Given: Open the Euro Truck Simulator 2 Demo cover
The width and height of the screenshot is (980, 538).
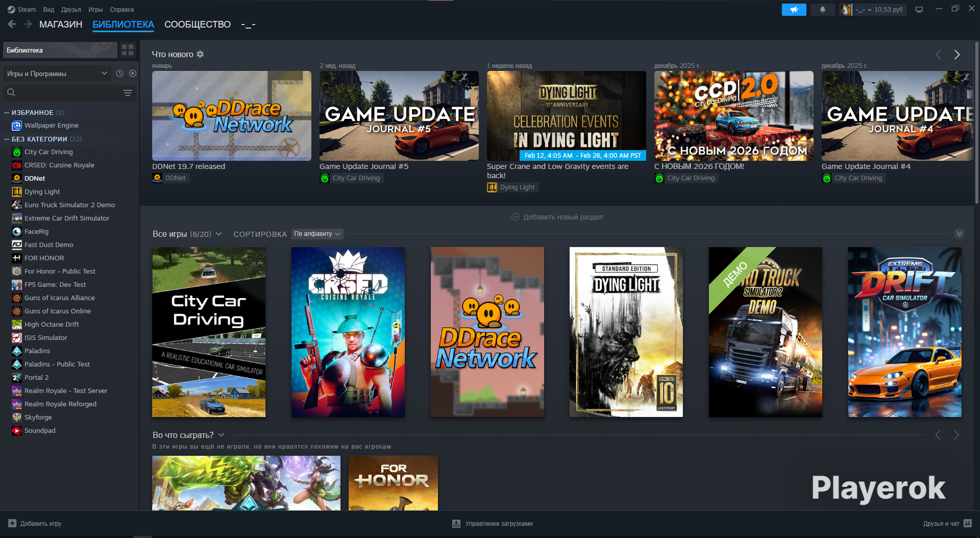Looking at the screenshot, I should tap(765, 332).
